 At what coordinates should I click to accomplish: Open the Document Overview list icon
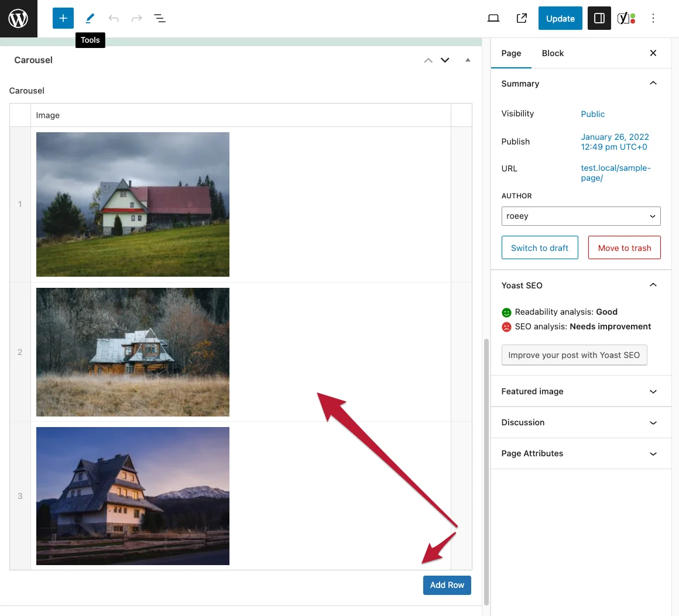[160, 18]
